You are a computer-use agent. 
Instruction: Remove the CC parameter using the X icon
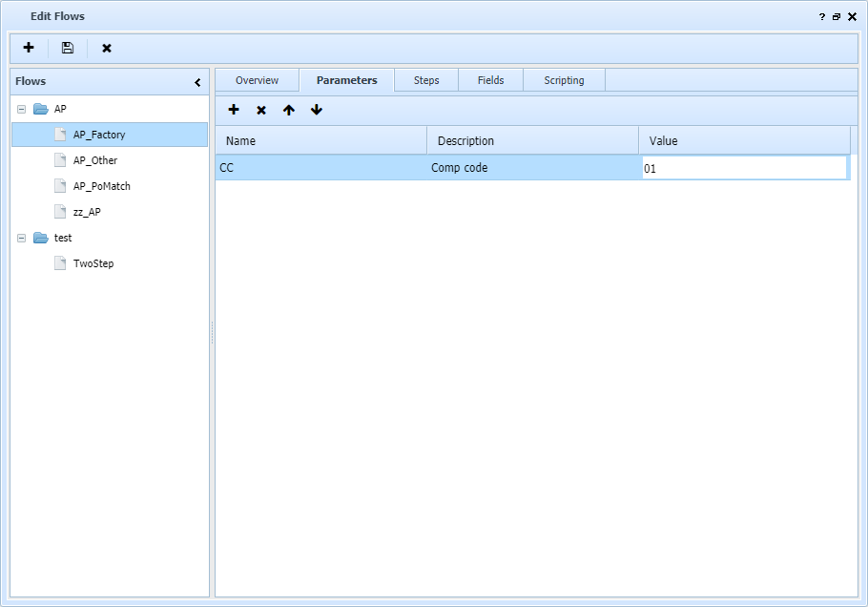tap(261, 110)
